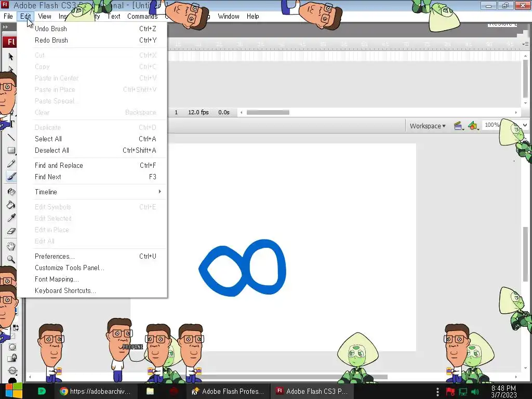Click timeline scrollbar left arrow
The width and height of the screenshot is (532, 399).
point(241,112)
